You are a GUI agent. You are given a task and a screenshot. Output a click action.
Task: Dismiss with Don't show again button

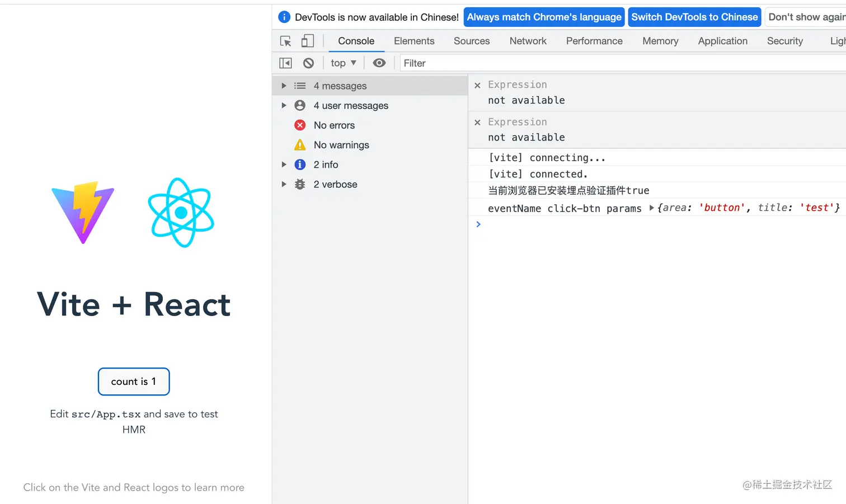806,17
